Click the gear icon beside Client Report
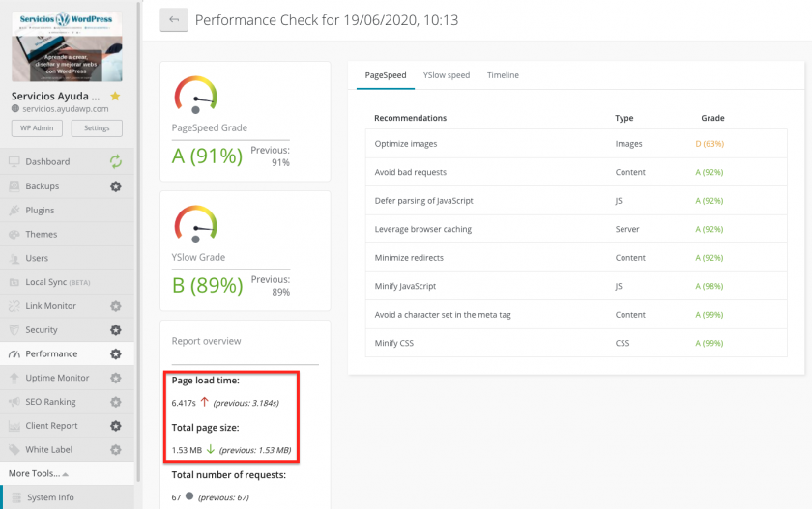 [116, 426]
